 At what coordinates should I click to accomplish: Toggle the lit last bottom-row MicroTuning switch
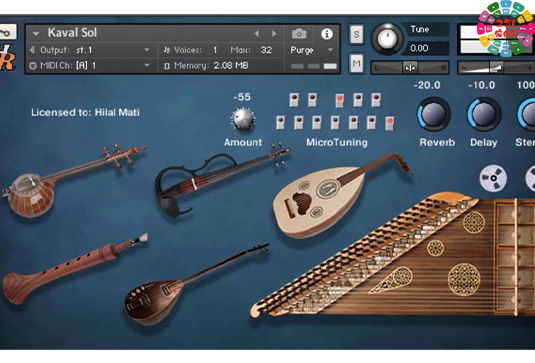tap(390, 123)
